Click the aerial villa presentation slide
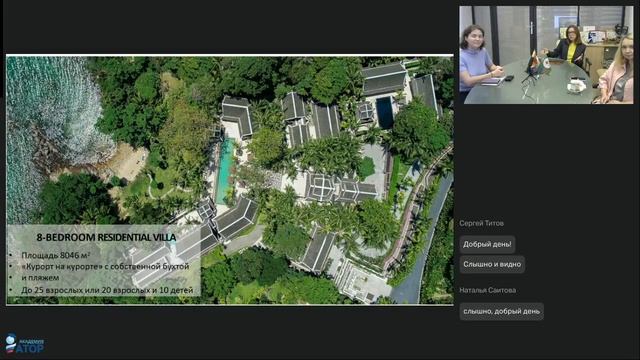Image resolution: width=640 pixels, height=360 pixels. 229,180
